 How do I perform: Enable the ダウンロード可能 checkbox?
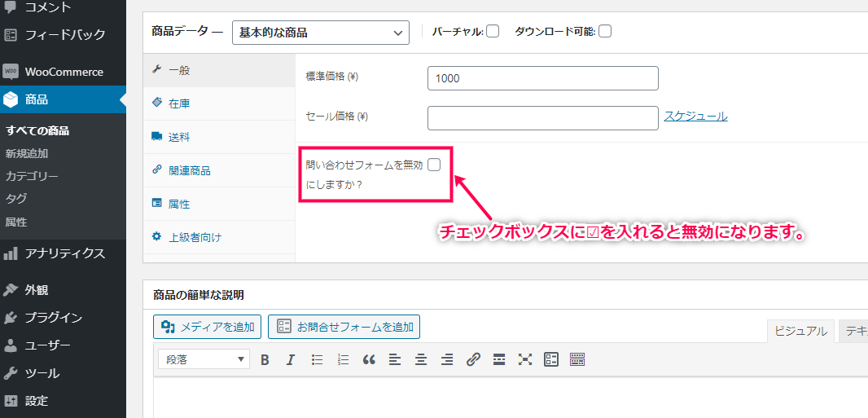[x=605, y=32]
